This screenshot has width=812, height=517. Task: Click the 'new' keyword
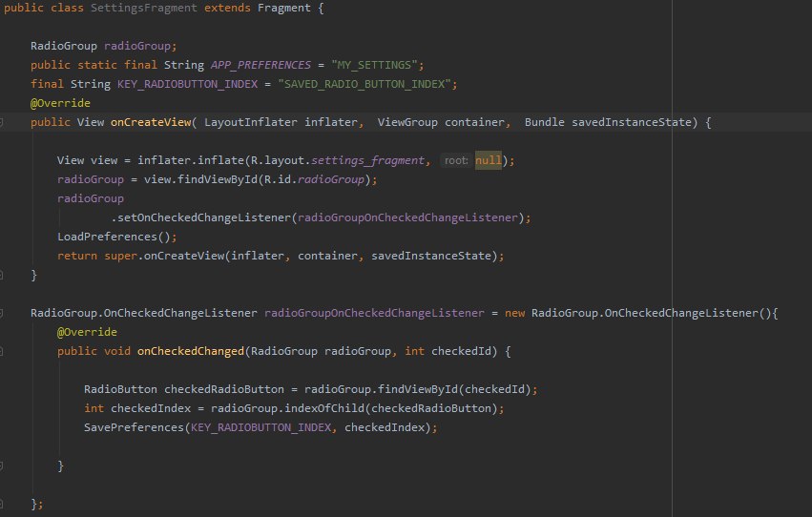click(514, 313)
